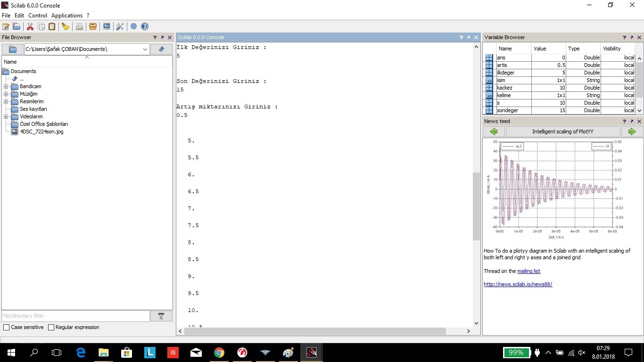Open help for File Browser panel
Screen dimensions: 644x362
[x=155, y=37]
